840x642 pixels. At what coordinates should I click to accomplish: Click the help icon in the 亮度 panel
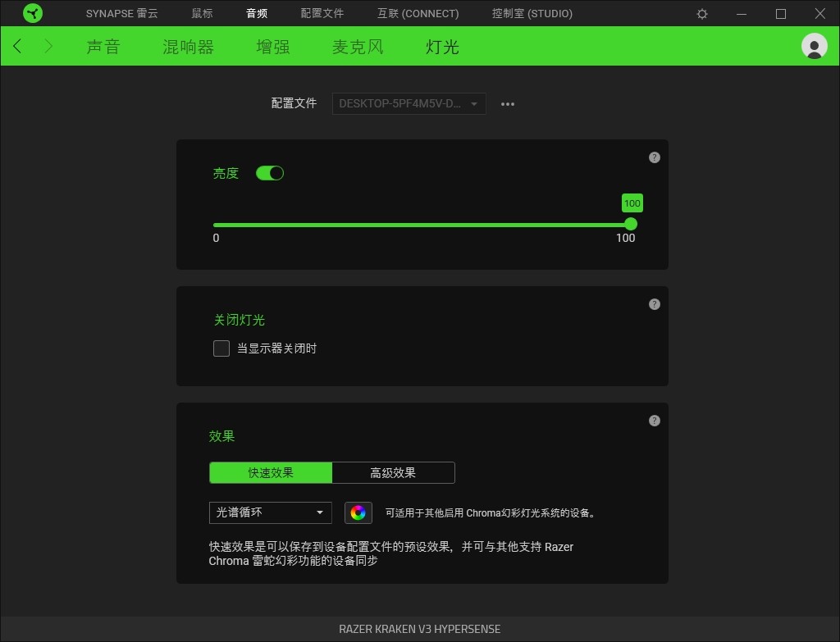point(654,157)
